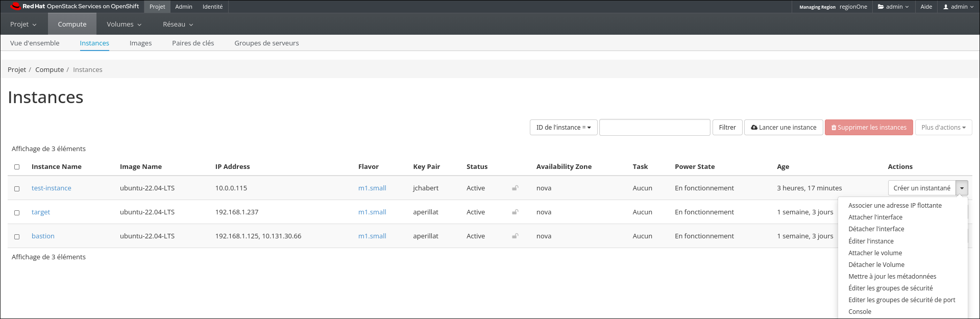Click m1.small flavor in target row
The height and width of the screenshot is (319, 980).
(372, 212)
